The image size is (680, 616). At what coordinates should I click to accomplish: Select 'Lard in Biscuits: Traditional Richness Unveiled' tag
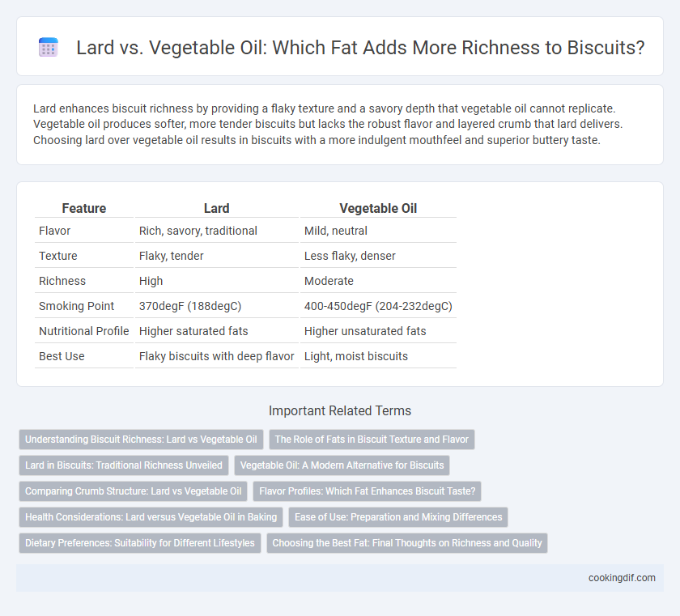coord(124,465)
